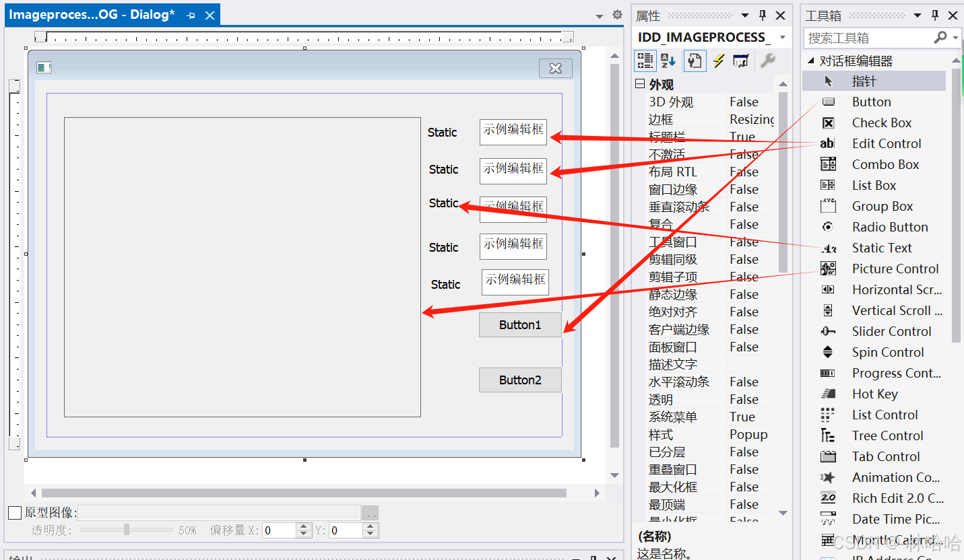This screenshot has height=560, width=964.
Task: Toggle auto-hide pin on the 工具箱 panel
Action: (x=936, y=14)
